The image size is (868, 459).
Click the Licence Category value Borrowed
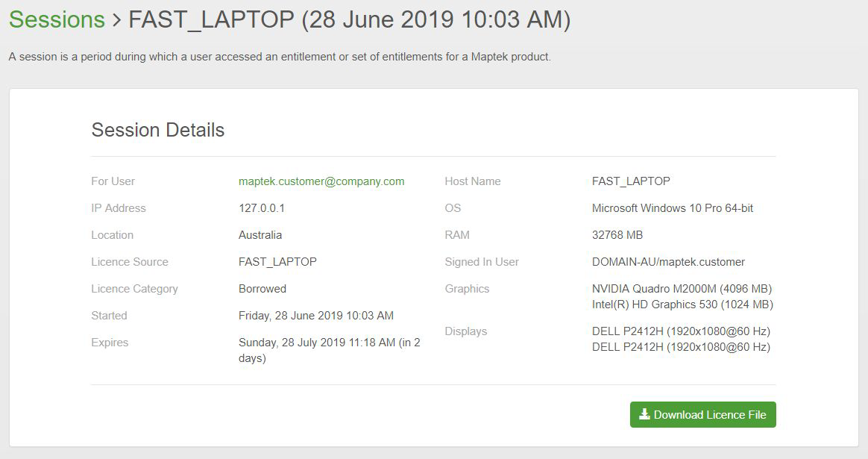click(x=262, y=289)
